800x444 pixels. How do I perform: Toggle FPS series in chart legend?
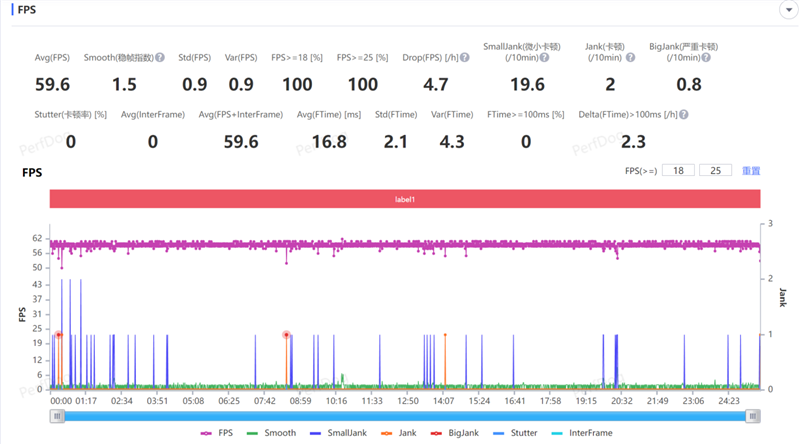(216, 433)
